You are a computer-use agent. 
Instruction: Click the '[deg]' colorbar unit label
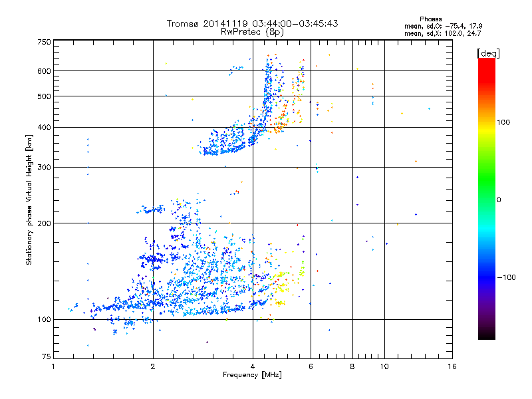tap(488, 53)
